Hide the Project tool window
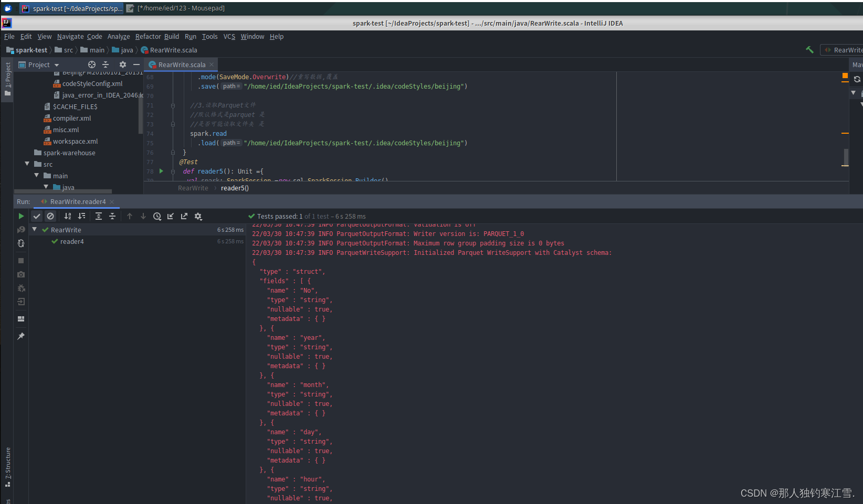This screenshot has width=863, height=504. (136, 65)
